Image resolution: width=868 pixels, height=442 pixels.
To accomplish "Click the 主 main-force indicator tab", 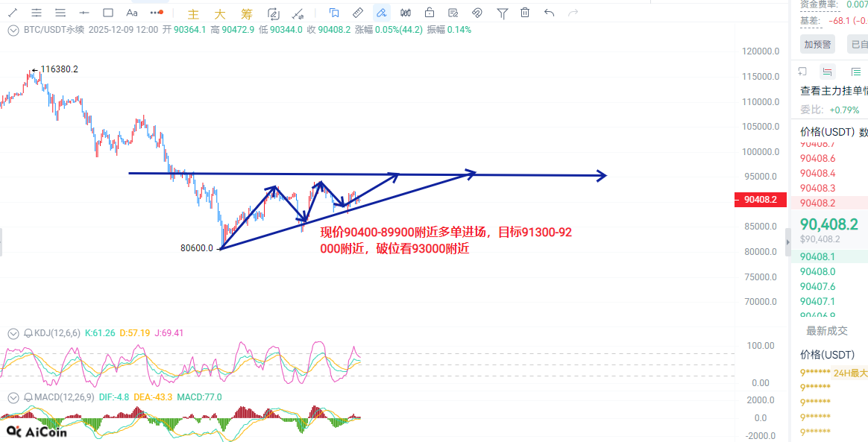I will pyautogui.click(x=194, y=13).
